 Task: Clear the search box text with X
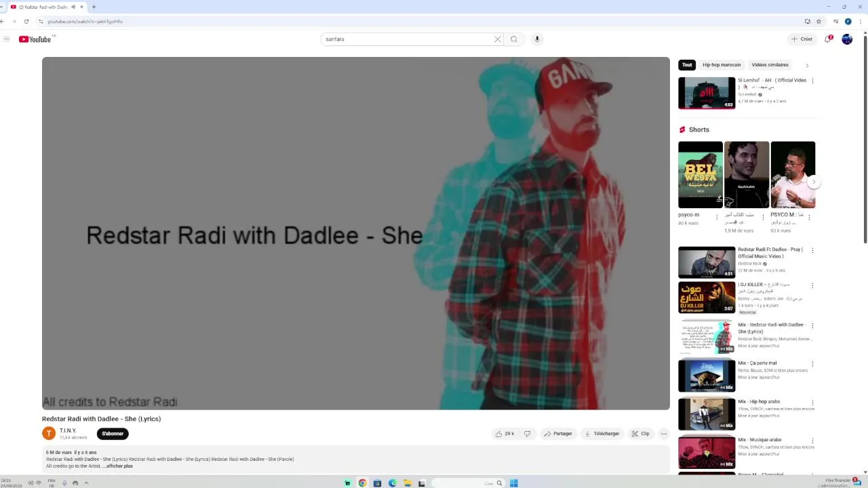click(x=498, y=39)
